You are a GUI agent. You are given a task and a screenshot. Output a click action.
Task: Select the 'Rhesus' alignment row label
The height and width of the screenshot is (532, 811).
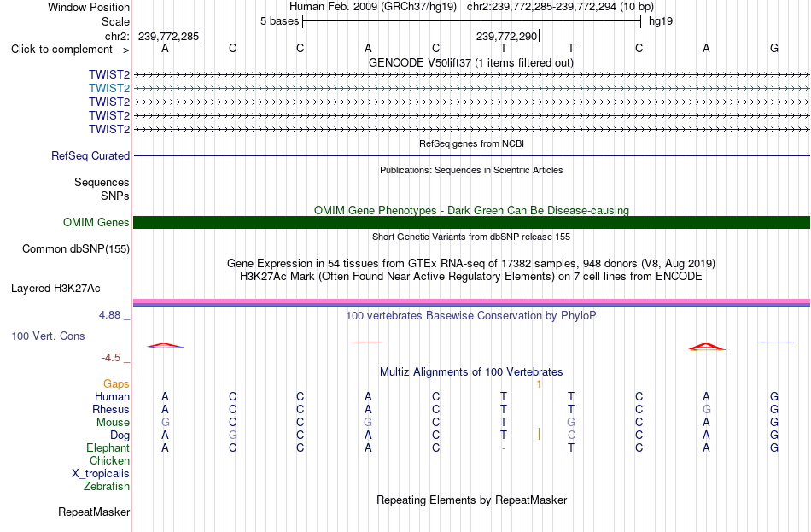[111, 409]
